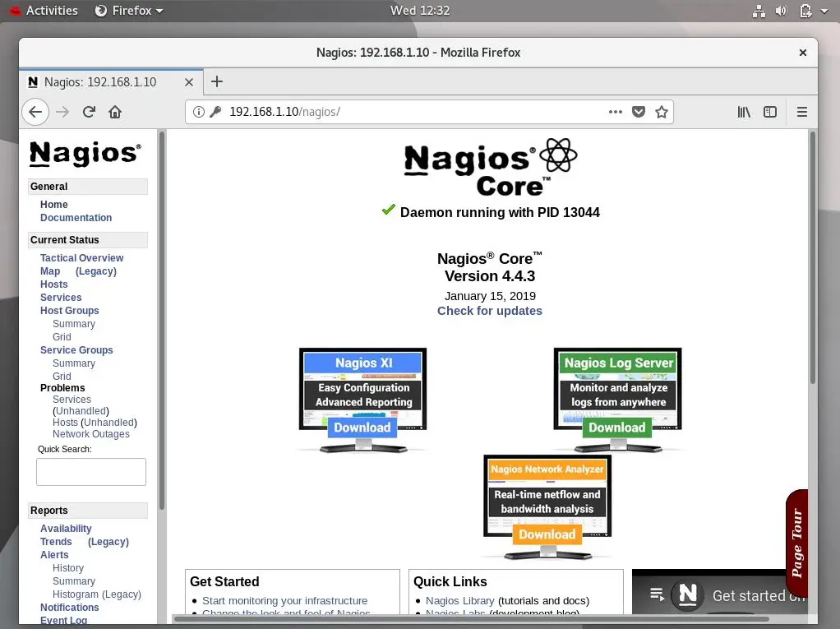Save page to Pocket icon

pos(639,112)
